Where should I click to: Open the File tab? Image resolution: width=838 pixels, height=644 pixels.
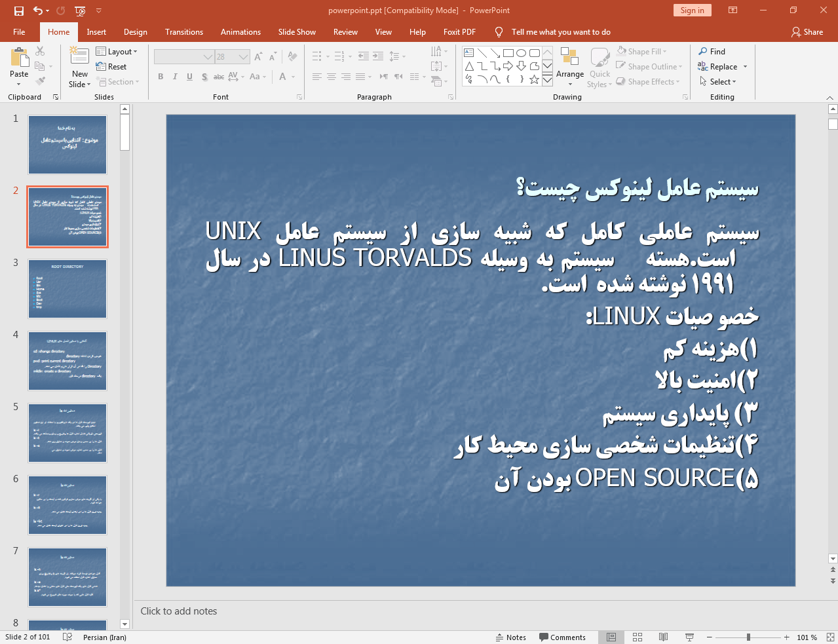(x=19, y=32)
